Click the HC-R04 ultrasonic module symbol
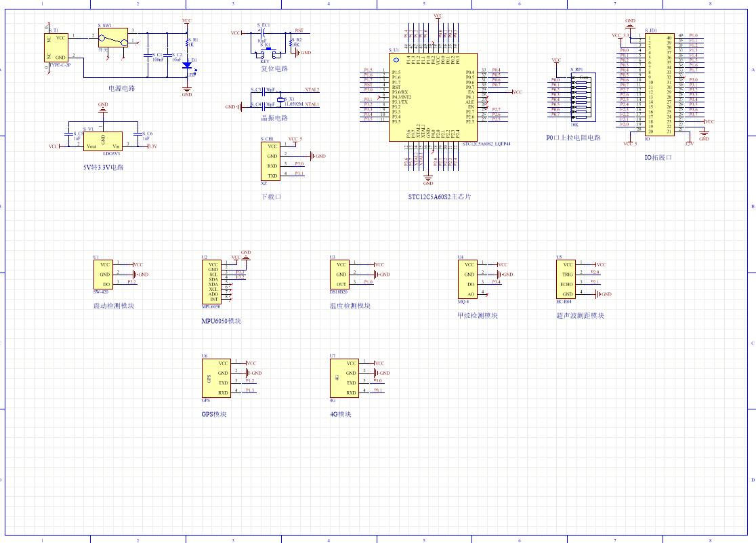Screen dimensions: 756x543 point(567,279)
